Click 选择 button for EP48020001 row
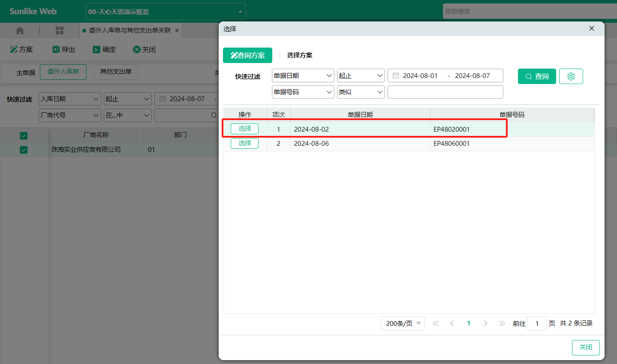The height and width of the screenshot is (364, 617). (x=244, y=129)
